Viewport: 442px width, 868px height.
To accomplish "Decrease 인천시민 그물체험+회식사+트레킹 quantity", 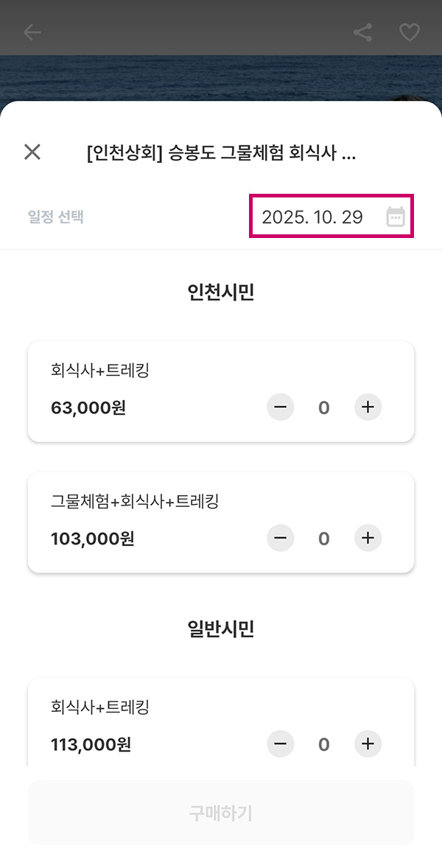I will coord(280,539).
